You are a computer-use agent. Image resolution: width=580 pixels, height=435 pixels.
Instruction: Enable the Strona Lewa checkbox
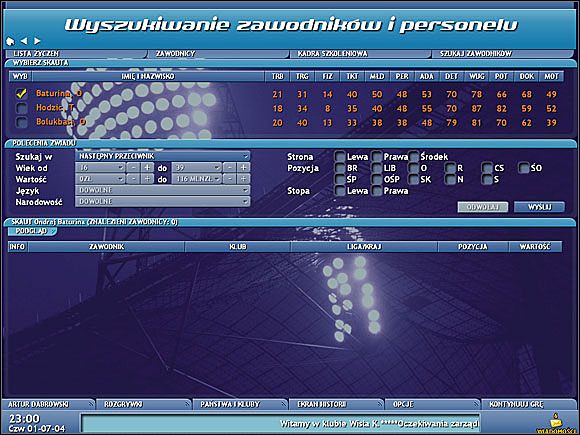(340, 156)
